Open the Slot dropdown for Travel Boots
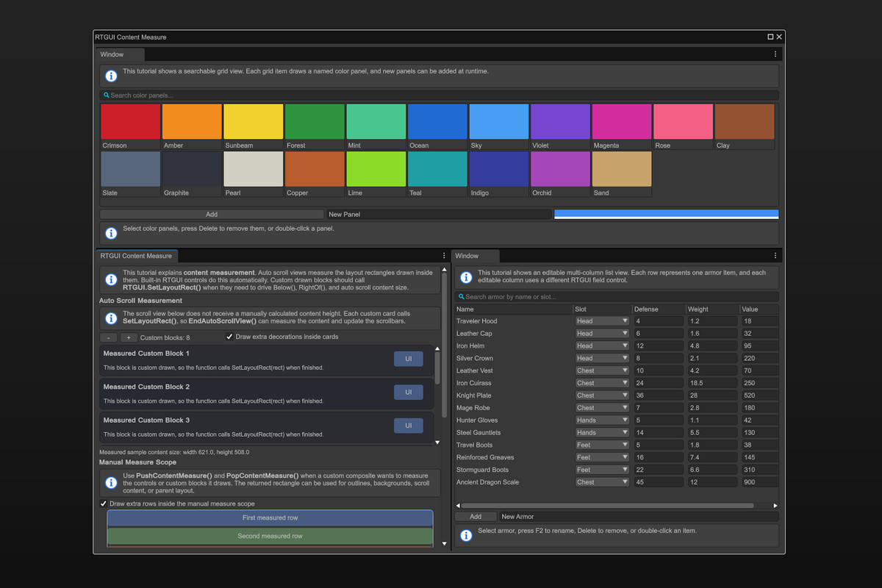 pyautogui.click(x=602, y=445)
